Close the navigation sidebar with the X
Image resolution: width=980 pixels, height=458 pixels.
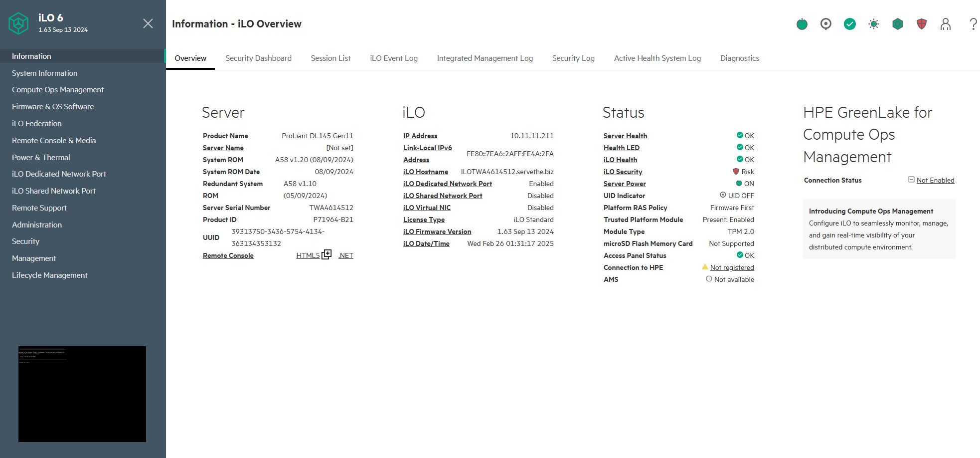(148, 23)
